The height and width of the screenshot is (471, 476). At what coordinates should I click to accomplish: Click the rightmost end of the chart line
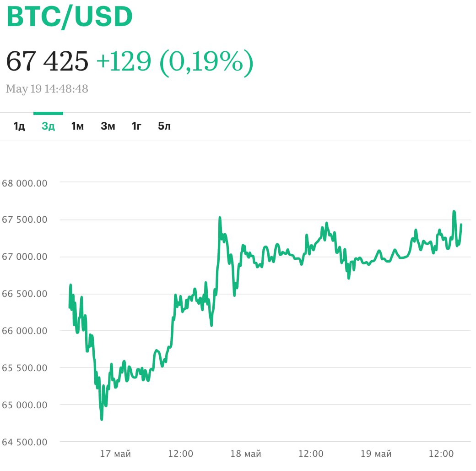[461, 225]
